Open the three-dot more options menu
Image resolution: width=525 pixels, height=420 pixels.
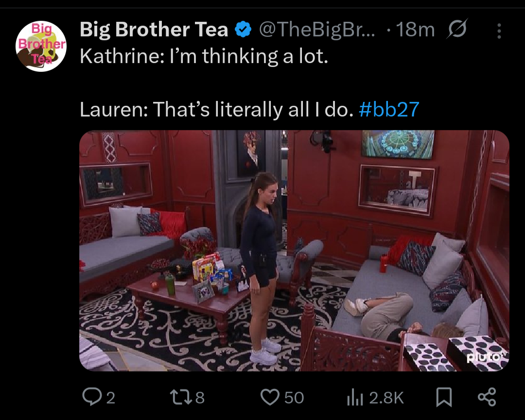tap(499, 31)
